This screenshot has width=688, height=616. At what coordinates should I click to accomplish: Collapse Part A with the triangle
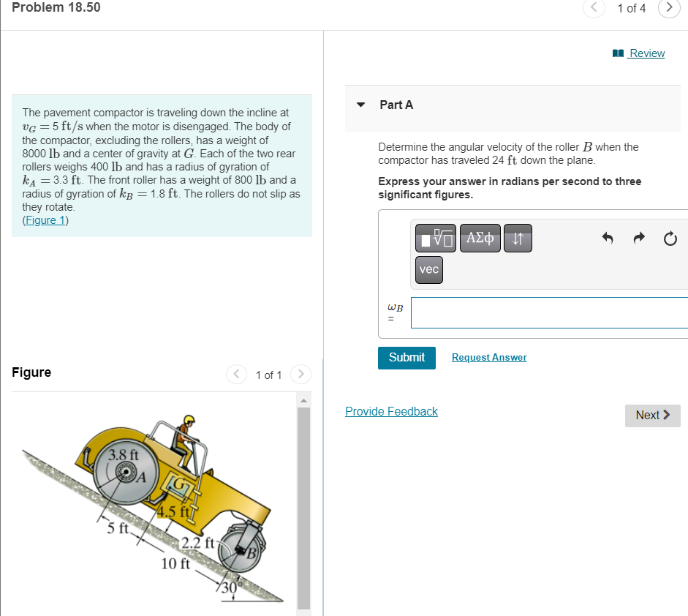[360, 105]
